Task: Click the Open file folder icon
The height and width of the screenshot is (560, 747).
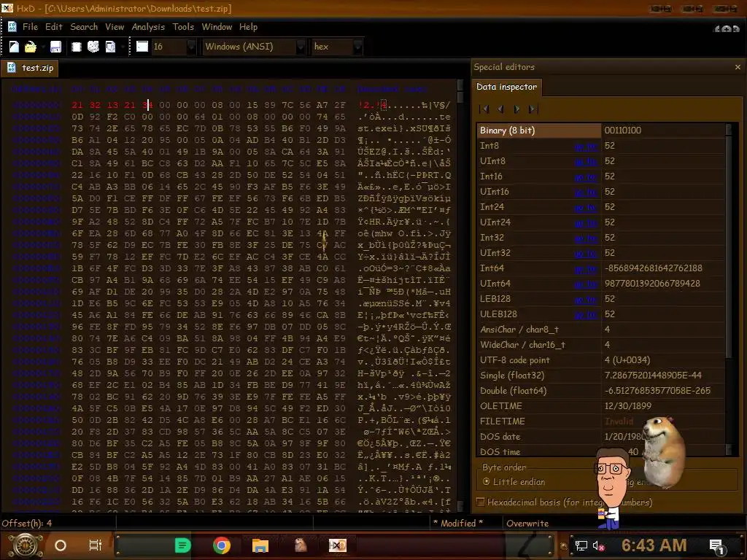Action: tap(31, 47)
